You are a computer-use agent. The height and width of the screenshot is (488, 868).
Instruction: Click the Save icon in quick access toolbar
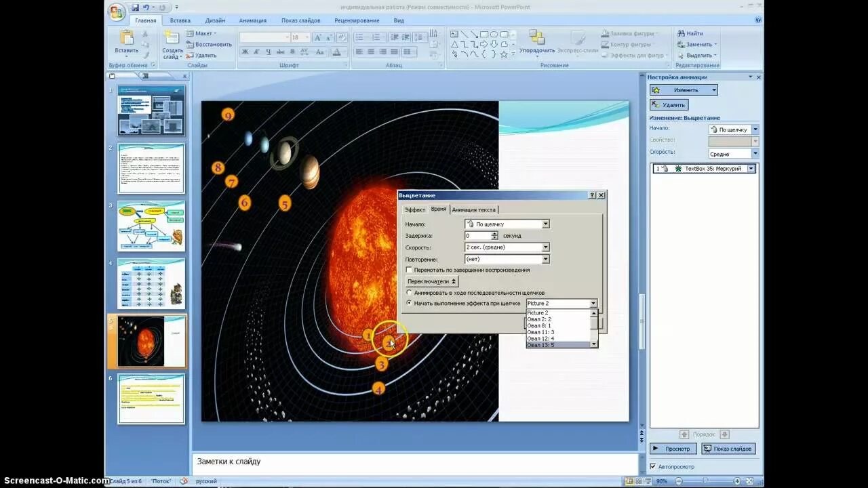[x=135, y=7]
